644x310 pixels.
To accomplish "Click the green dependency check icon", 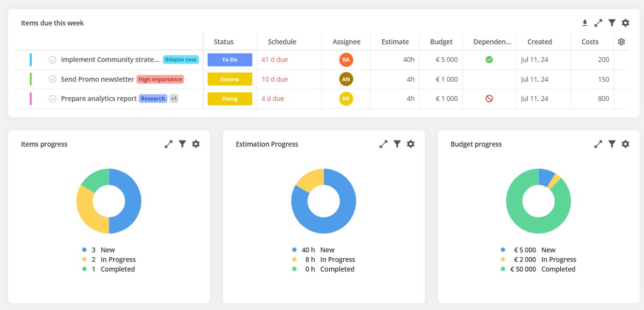I will coord(489,59).
